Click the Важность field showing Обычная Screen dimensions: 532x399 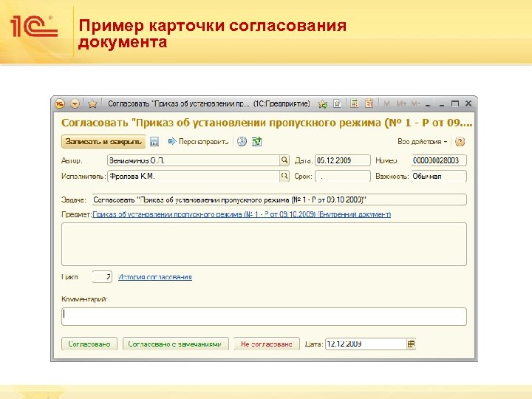(439, 176)
